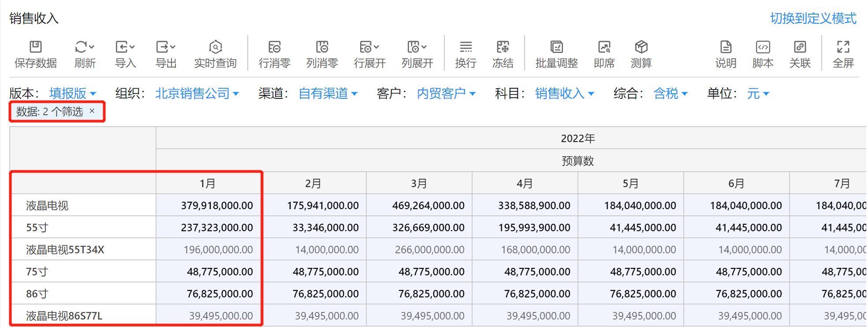The height and width of the screenshot is (327, 868).
Task: Click the Column Zero-suppress (列消零) icon
Action: [x=322, y=47]
